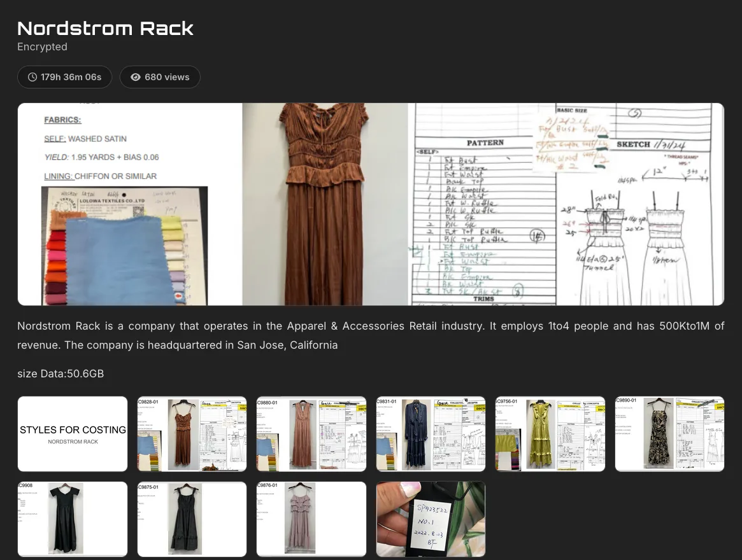Open thumbnail C9875-01 dark slip dress

click(192, 519)
